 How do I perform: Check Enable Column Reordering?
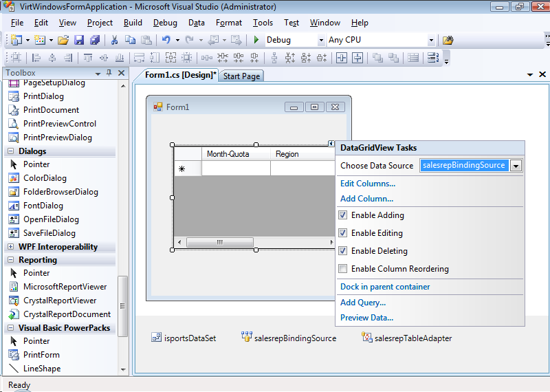(x=343, y=269)
